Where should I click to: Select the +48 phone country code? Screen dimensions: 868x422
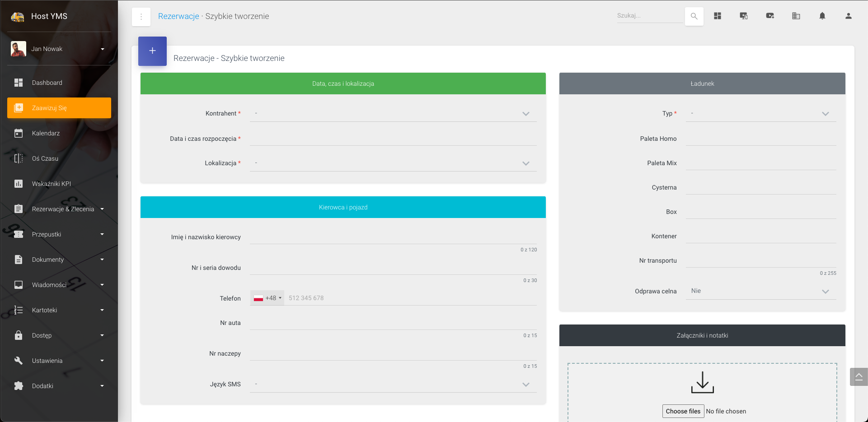tap(267, 298)
